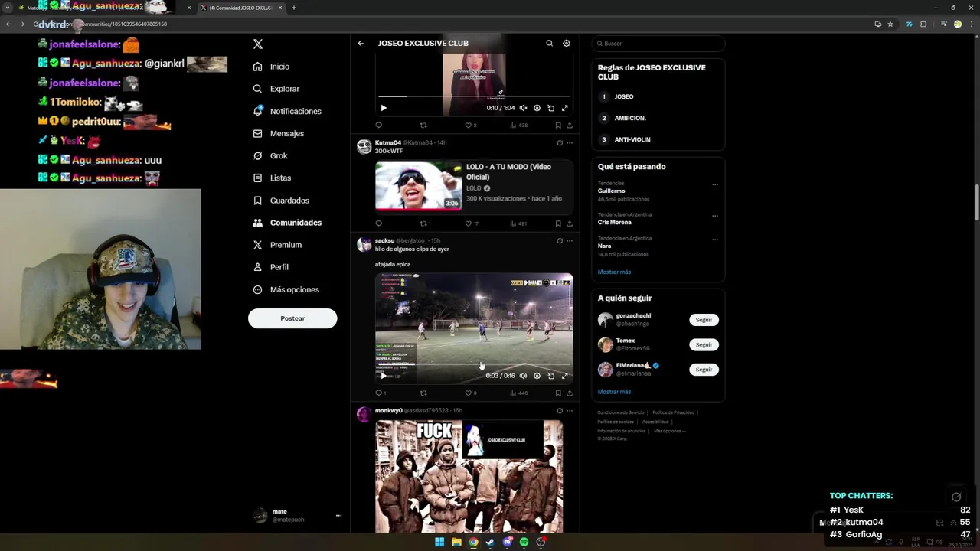Open Guardados bookmarks page
This screenshot has height=551, width=980.
pos(281,201)
